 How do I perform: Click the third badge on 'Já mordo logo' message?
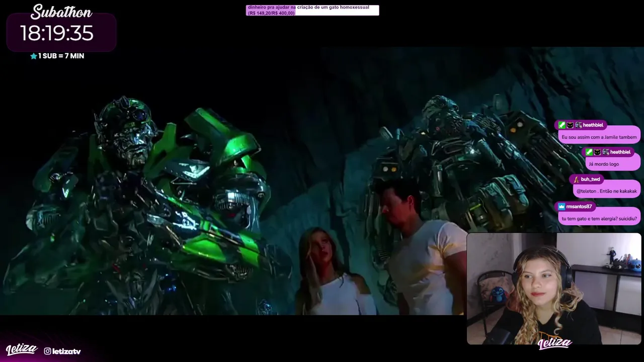[606, 152]
